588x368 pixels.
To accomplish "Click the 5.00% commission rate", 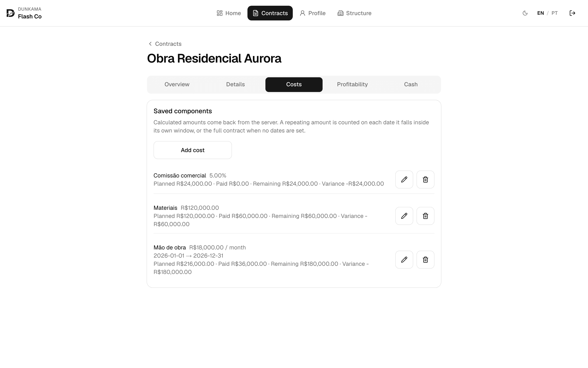I will point(218,175).
